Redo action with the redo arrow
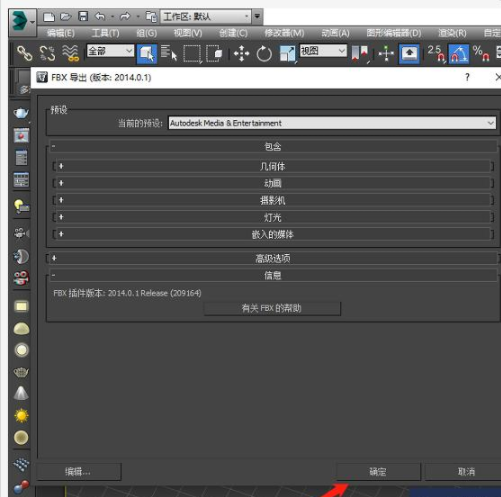 click(125, 16)
